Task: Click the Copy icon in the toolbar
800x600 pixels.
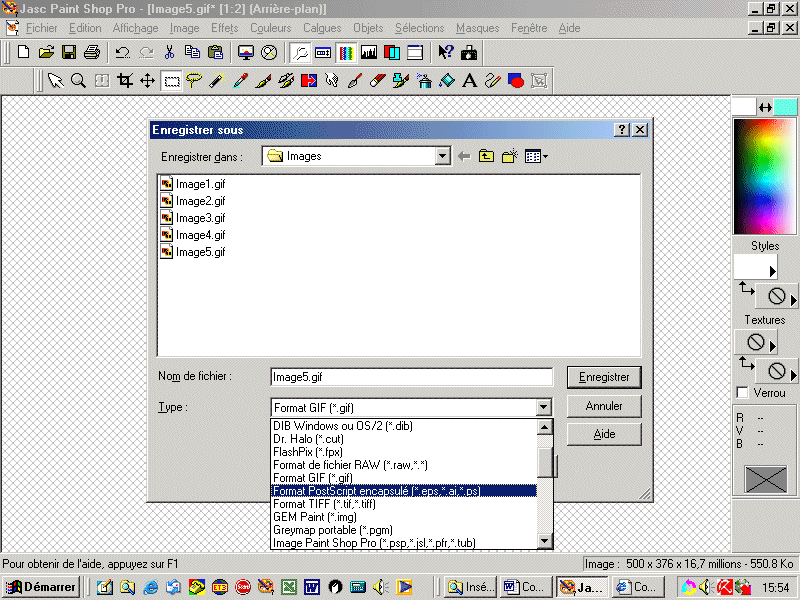Action: (192, 52)
